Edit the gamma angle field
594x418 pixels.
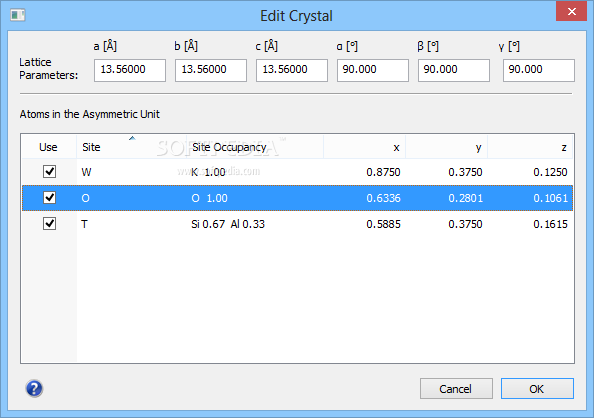[539, 70]
